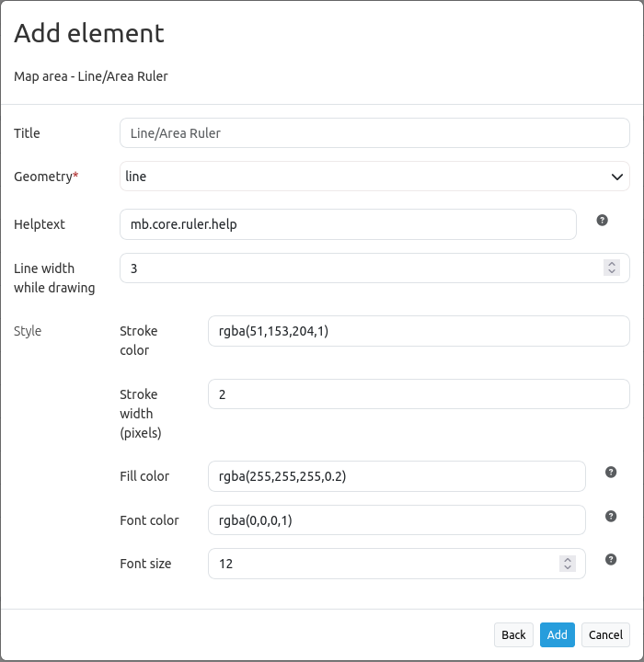Click the Geometry dropdown chevron arrow
The image size is (644, 662).
pos(616,177)
